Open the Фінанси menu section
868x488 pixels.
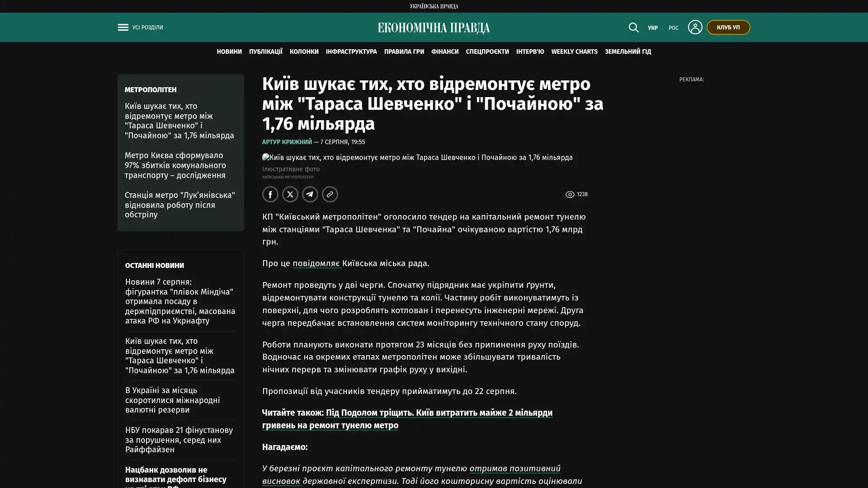coord(445,52)
